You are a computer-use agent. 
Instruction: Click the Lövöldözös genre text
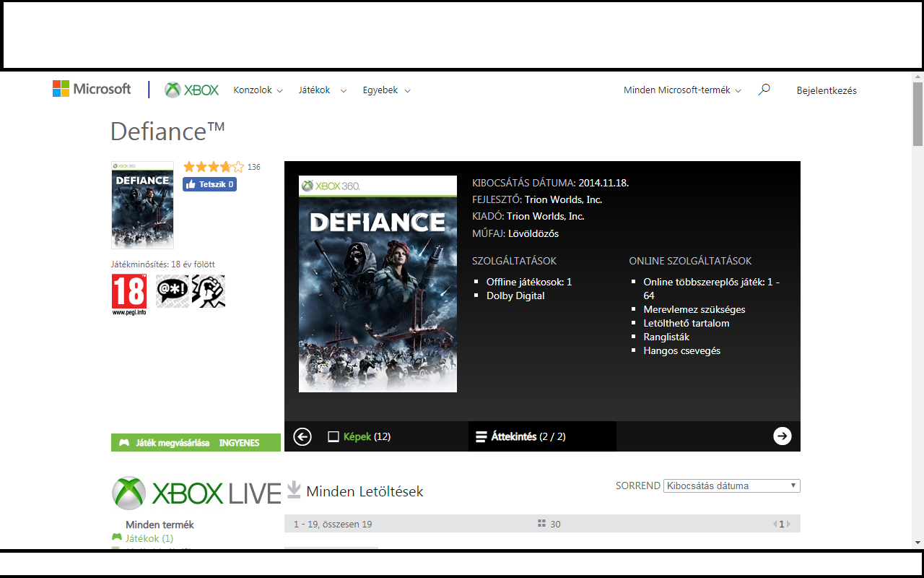(x=533, y=233)
